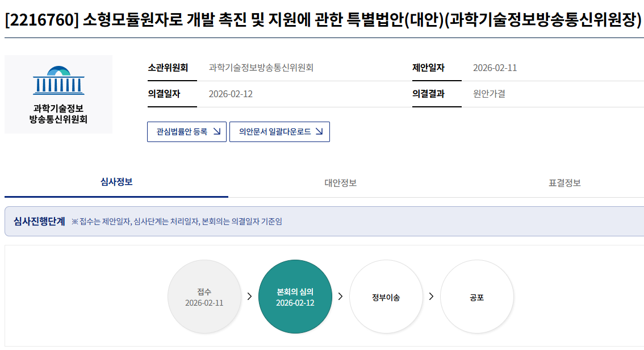Select the 정부이송 step circle
This screenshot has height=350, width=644.
point(386,297)
